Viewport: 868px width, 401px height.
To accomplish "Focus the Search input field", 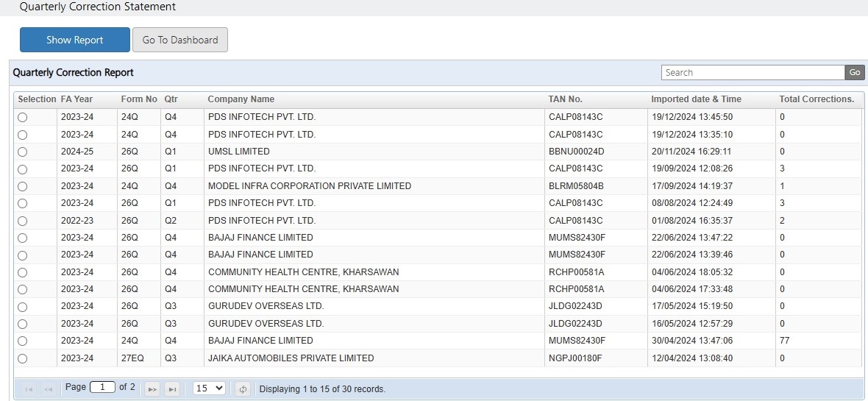I will coord(753,73).
